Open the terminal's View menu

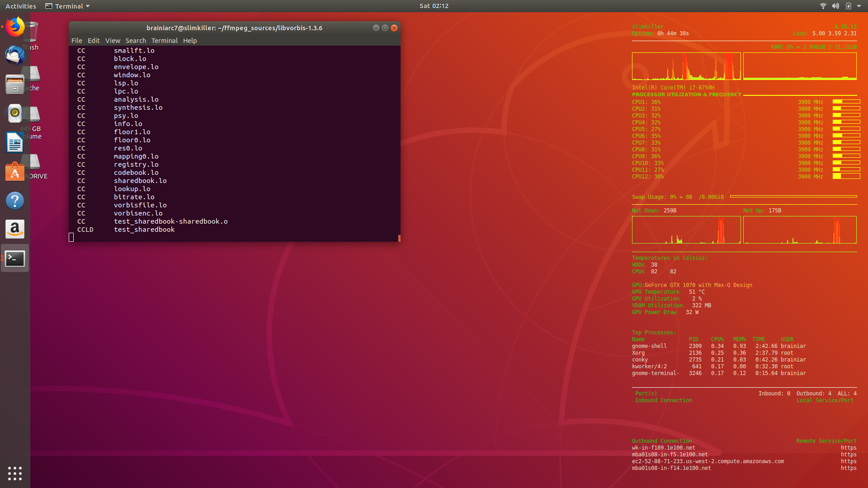pyautogui.click(x=113, y=41)
